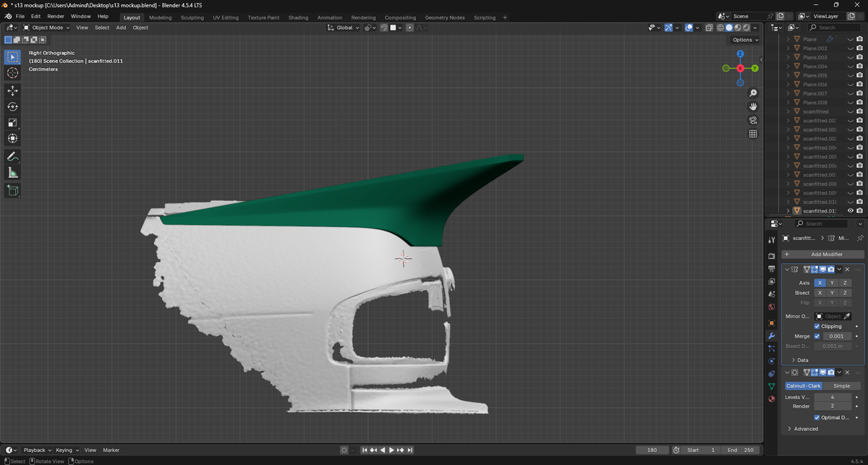Screen dimensions: 868x465
Task: Open the Render menu
Action: [x=56, y=16]
